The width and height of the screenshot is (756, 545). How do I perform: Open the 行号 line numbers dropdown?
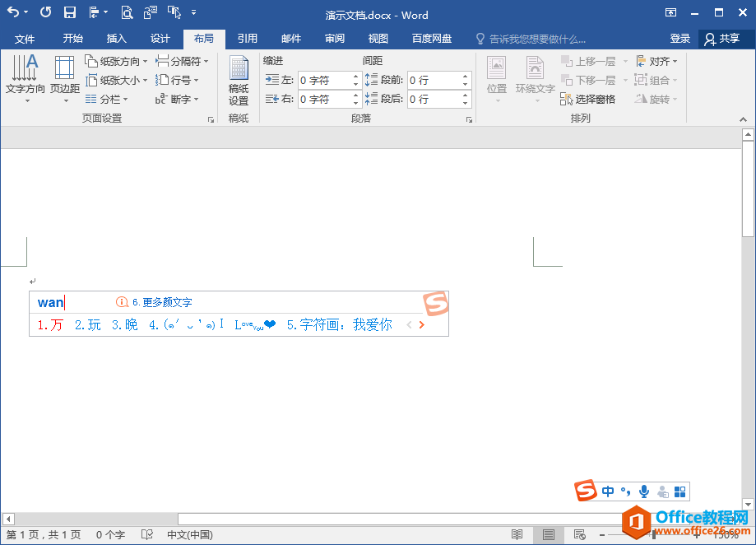[177, 80]
